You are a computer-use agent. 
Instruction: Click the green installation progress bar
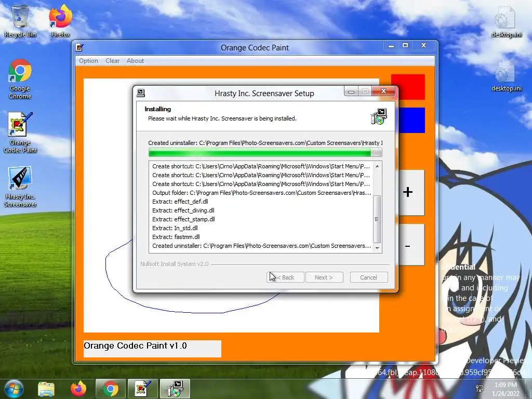tap(265, 153)
